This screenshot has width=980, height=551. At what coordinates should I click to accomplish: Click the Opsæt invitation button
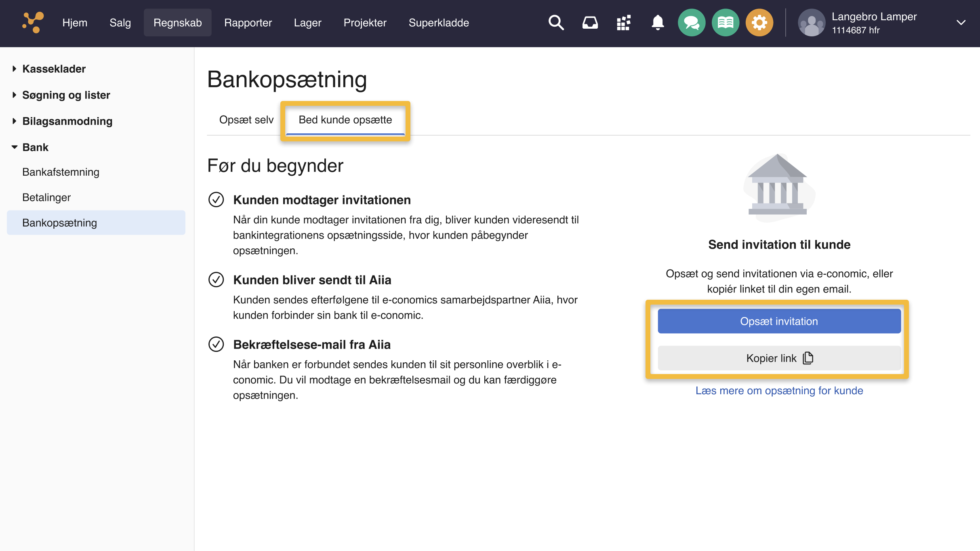tap(779, 321)
